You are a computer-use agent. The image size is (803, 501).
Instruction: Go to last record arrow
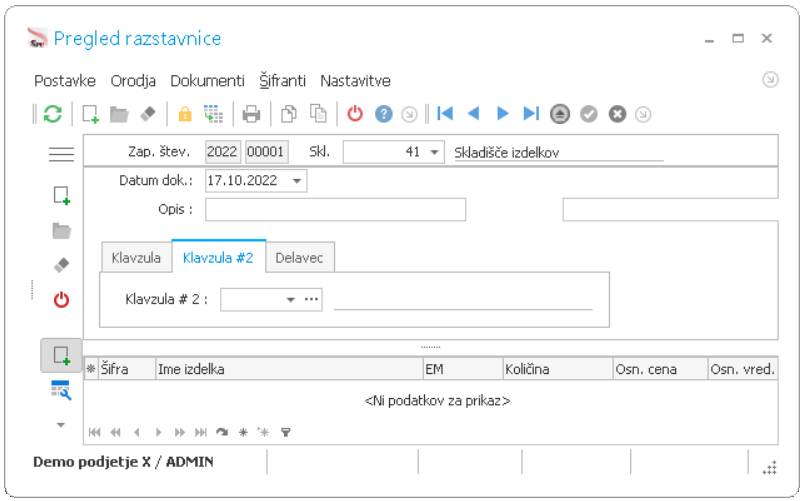531,113
